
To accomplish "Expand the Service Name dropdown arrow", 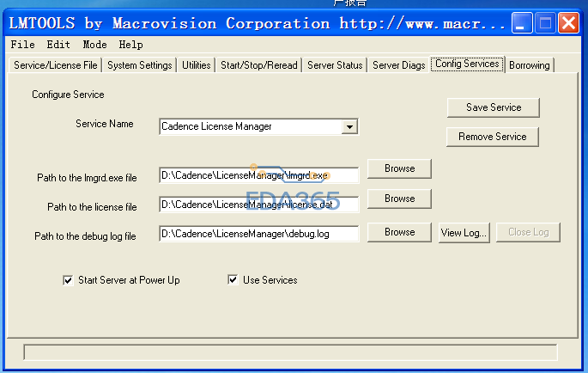I will (x=349, y=126).
